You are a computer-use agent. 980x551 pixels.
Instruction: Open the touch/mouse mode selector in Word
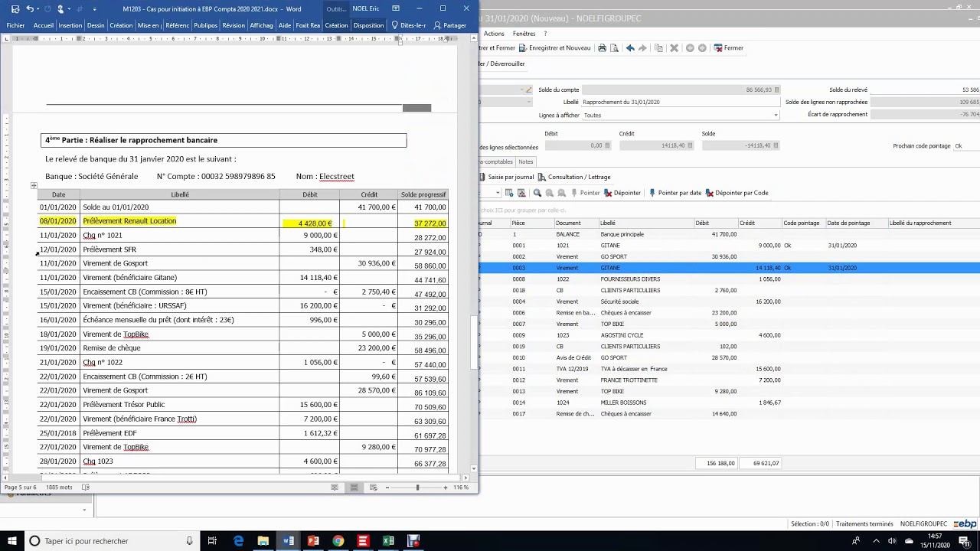coord(62,9)
